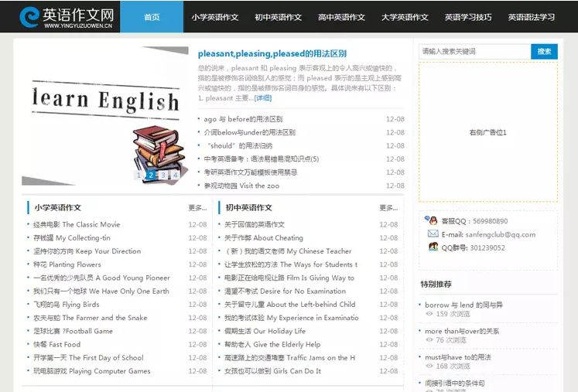Go to 大学英语作文 nav item
This screenshot has height=392, width=578.
(x=405, y=17)
